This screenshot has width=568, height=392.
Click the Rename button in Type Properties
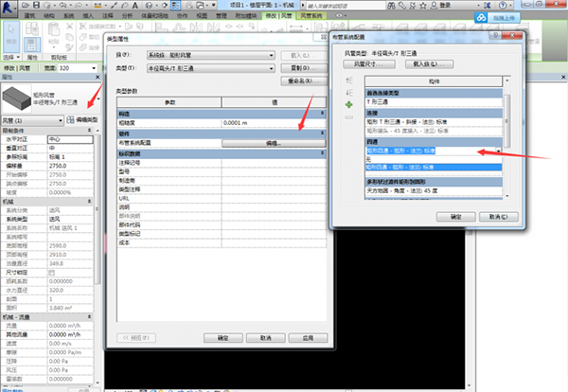[304, 80]
